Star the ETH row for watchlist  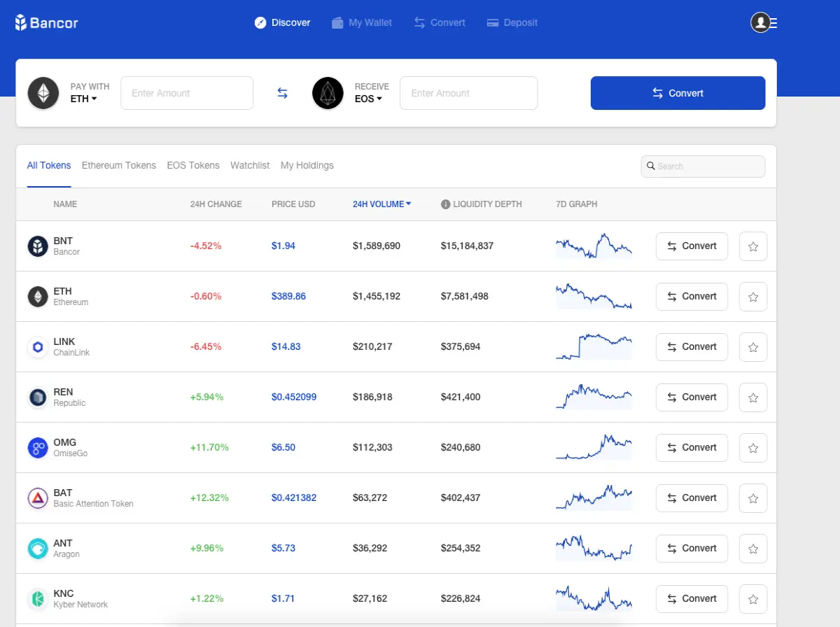[753, 297]
